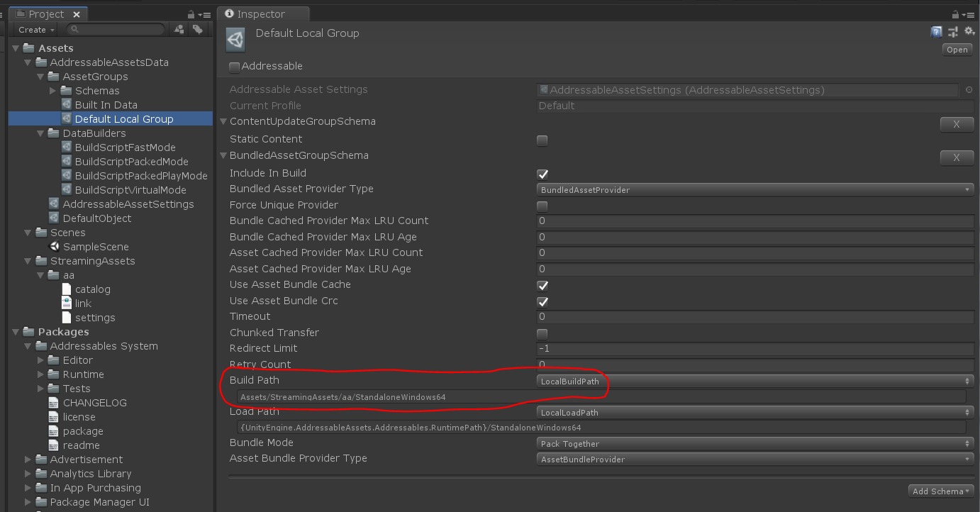Click the Timeout value field

(755, 317)
